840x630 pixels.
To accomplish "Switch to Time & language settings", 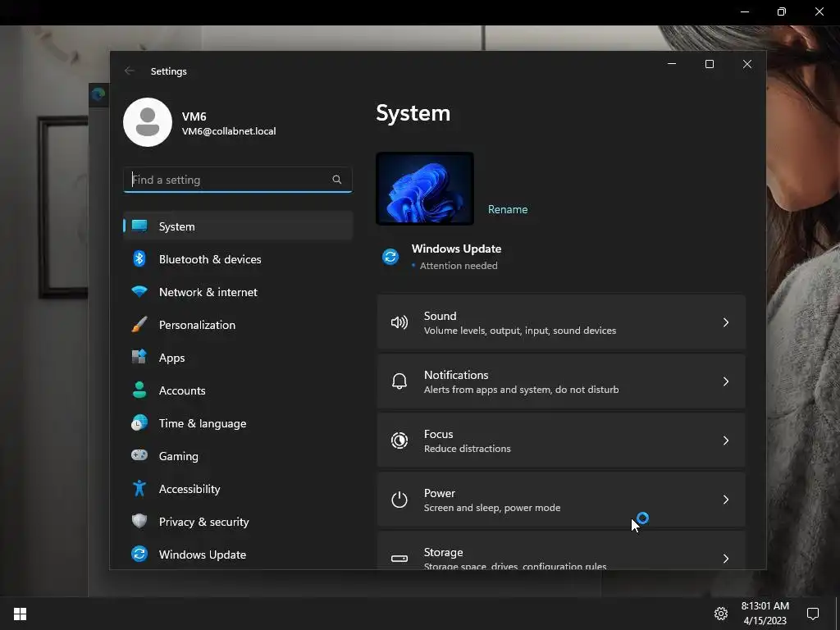I will click(238, 423).
